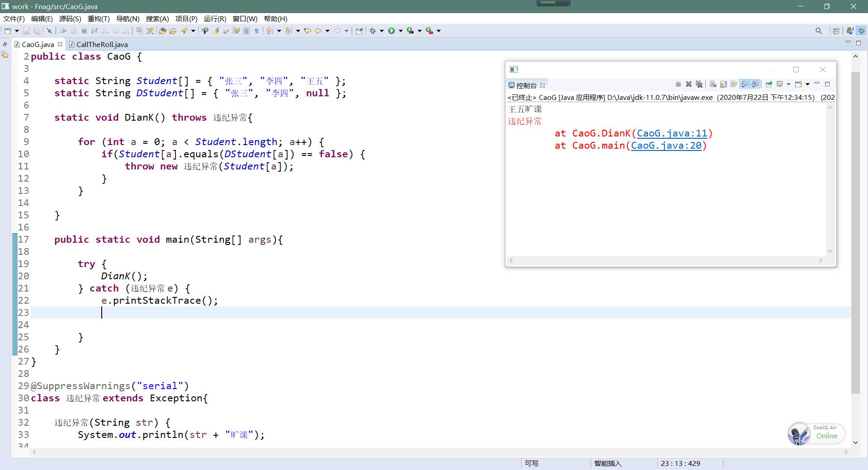Toggle editor Word Wrap in main toolbar
868x470 pixels.
tap(236, 31)
